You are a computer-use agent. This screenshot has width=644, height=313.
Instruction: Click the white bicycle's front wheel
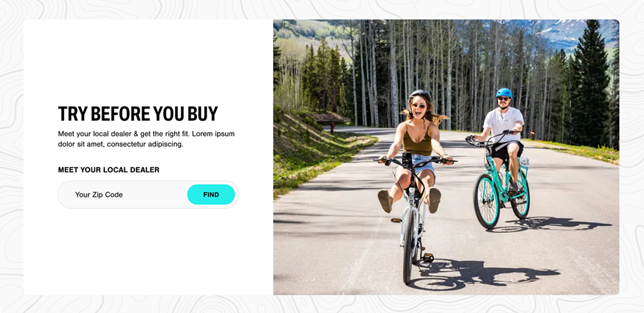[409, 251]
